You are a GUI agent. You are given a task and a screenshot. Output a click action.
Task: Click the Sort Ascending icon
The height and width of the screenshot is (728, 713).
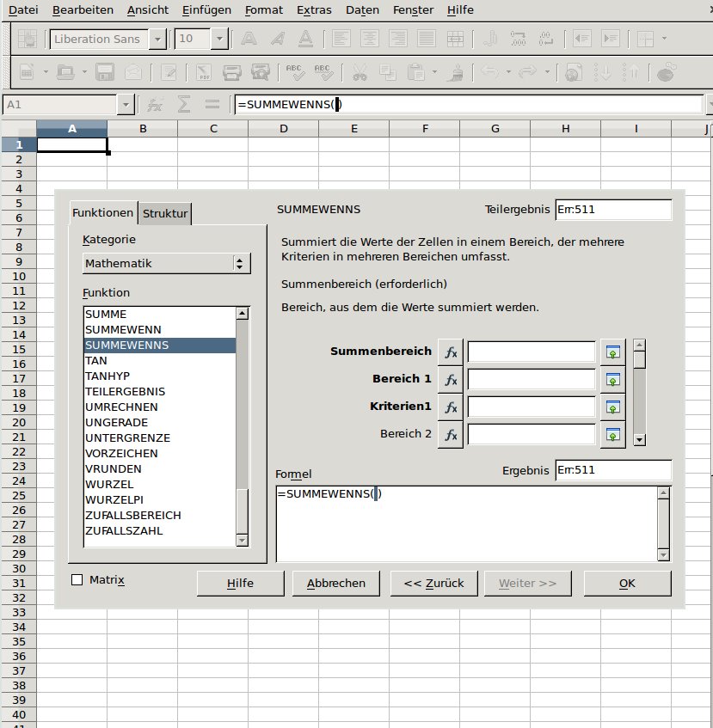[602, 72]
